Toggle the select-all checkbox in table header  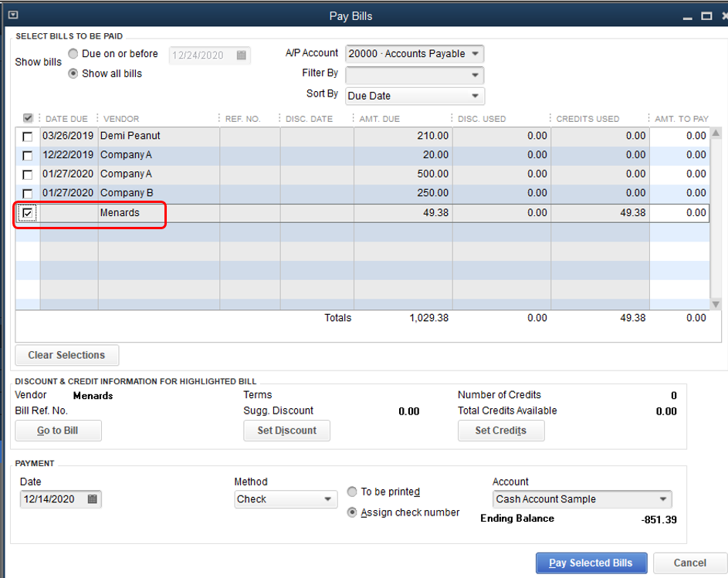28,118
